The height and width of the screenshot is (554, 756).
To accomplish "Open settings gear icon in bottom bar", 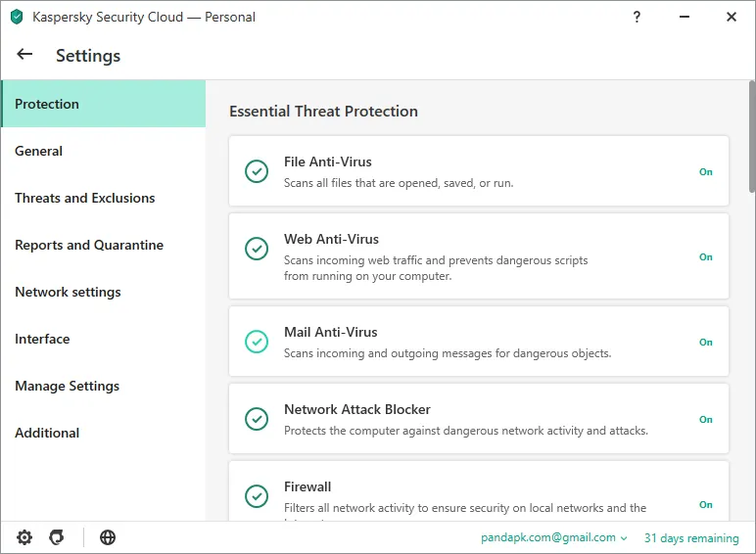I will [24, 537].
